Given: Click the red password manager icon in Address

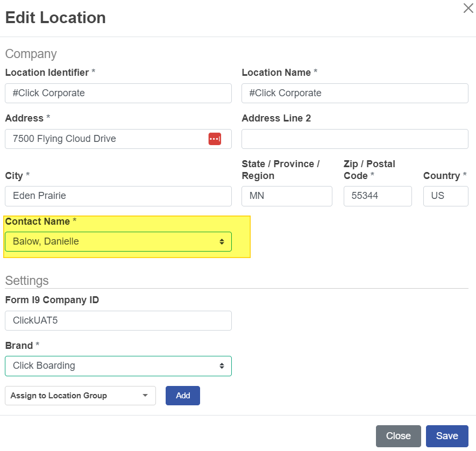Looking at the screenshot, I should [x=215, y=139].
